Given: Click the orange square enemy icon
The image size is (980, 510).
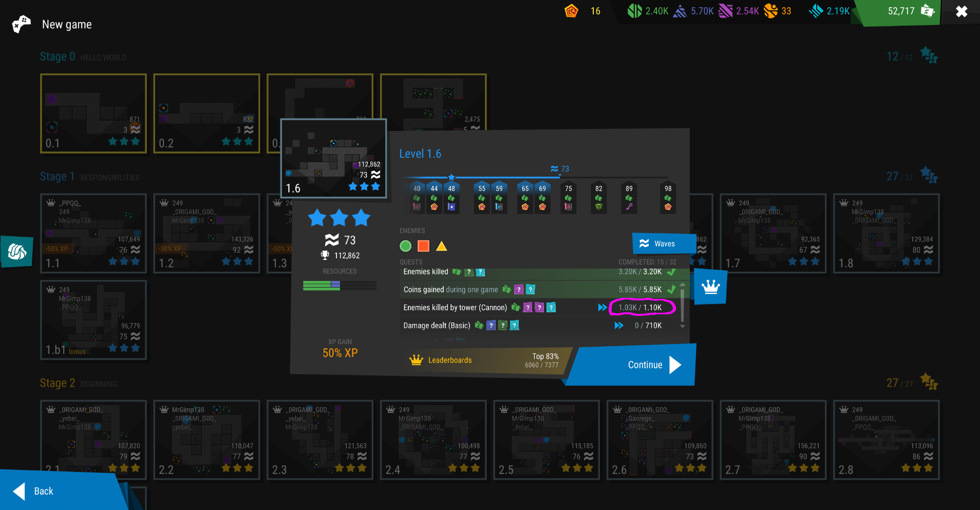Looking at the screenshot, I should (423, 246).
